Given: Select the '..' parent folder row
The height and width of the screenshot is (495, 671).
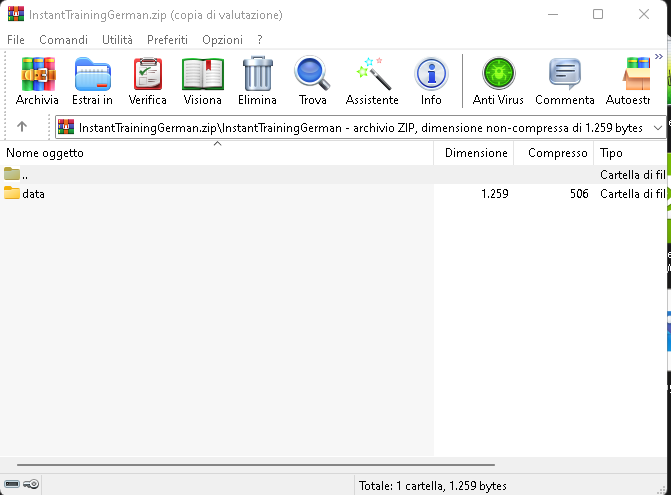Looking at the screenshot, I should click(x=333, y=175).
